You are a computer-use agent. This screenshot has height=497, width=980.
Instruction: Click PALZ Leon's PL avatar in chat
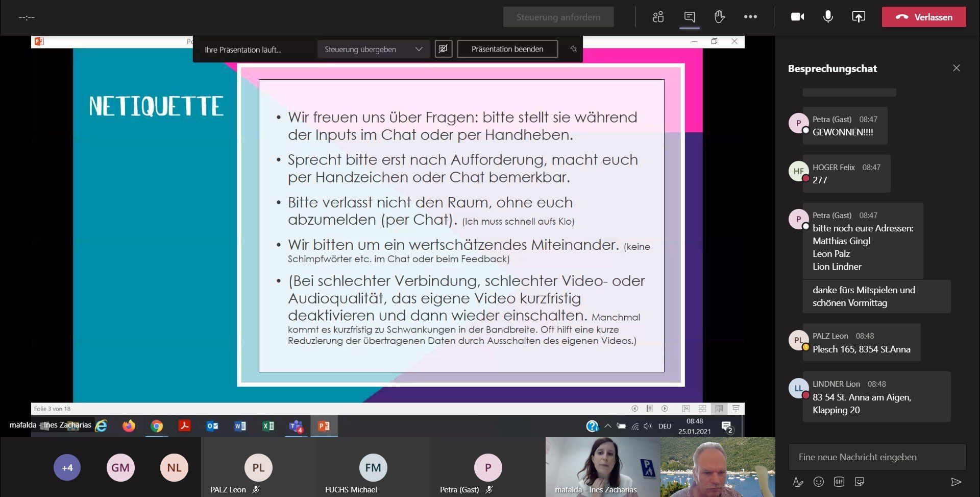(798, 340)
